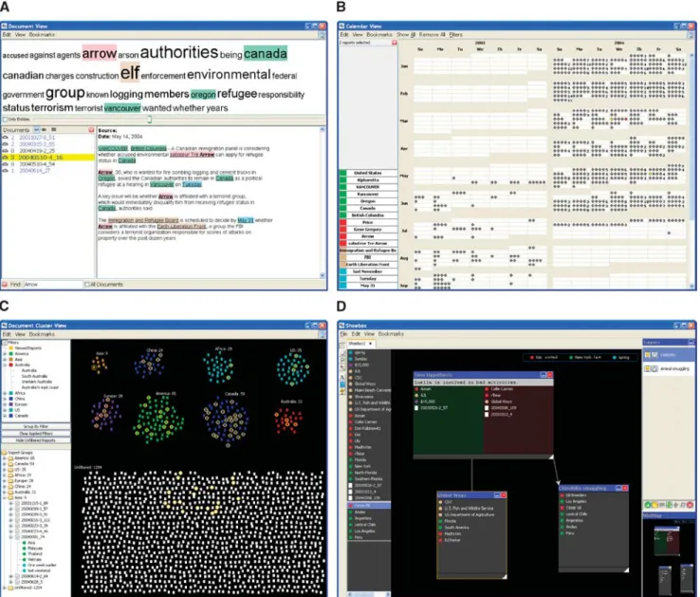Click the red remove icon in Documents header
This screenshot has height=597, width=700.
pos(91,130)
